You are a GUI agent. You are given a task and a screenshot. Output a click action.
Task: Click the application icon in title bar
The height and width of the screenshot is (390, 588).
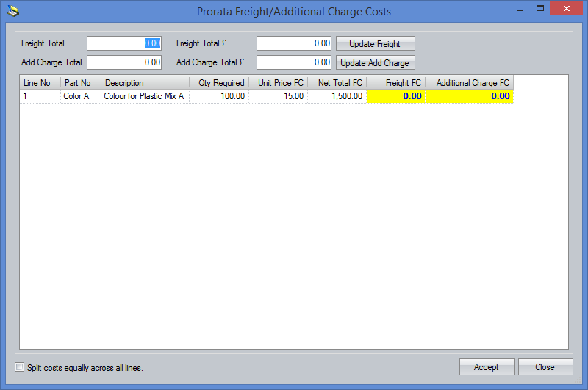pyautogui.click(x=12, y=11)
